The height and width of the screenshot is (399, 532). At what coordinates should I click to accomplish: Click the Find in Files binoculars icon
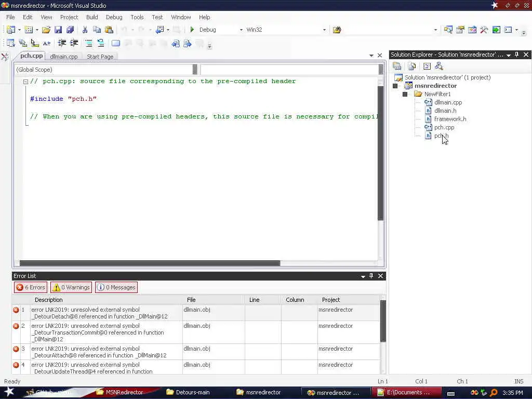coord(337,30)
